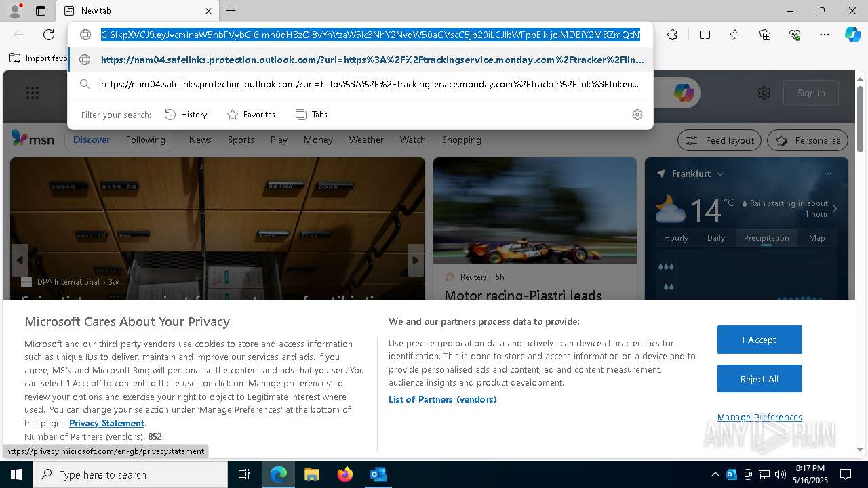Open the Collections icon

click(765, 35)
